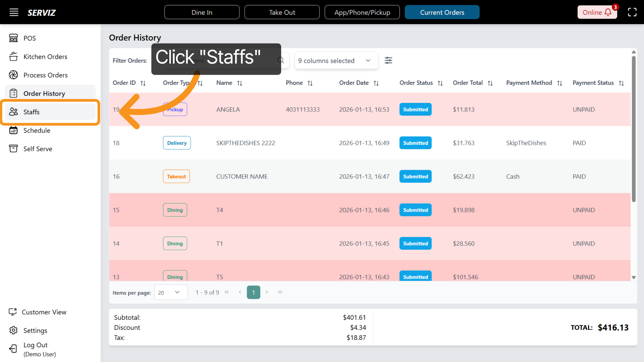Sort table by Payment Status
Viewport: 644px width, 362px height.
pyautogui.click(x=621, y=83)
